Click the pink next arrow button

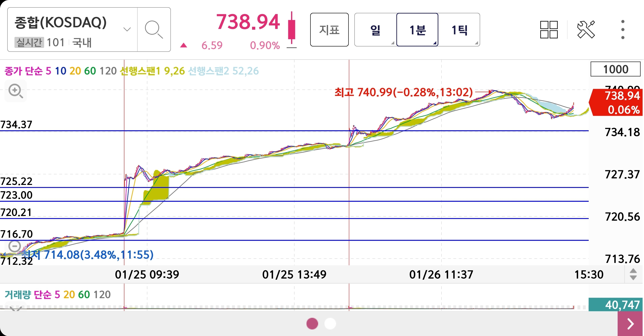point(630,324)
